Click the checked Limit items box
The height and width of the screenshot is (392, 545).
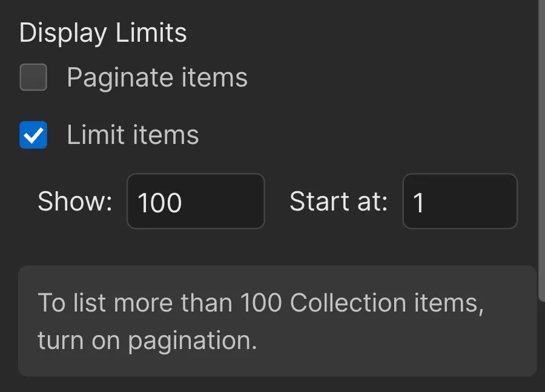[x=33, y=136]
